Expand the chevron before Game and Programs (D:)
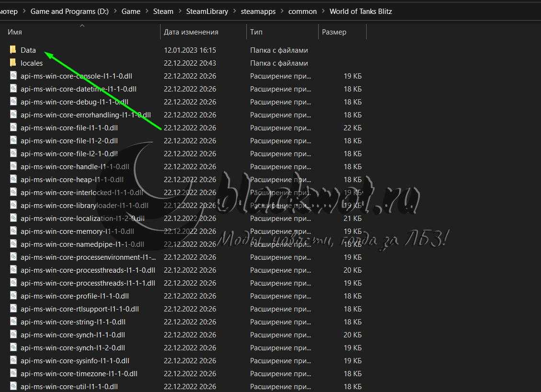 [24, 11]
